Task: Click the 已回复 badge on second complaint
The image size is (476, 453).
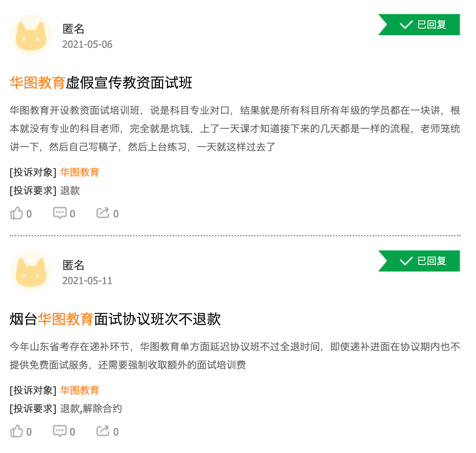Action: pos(419,261)
